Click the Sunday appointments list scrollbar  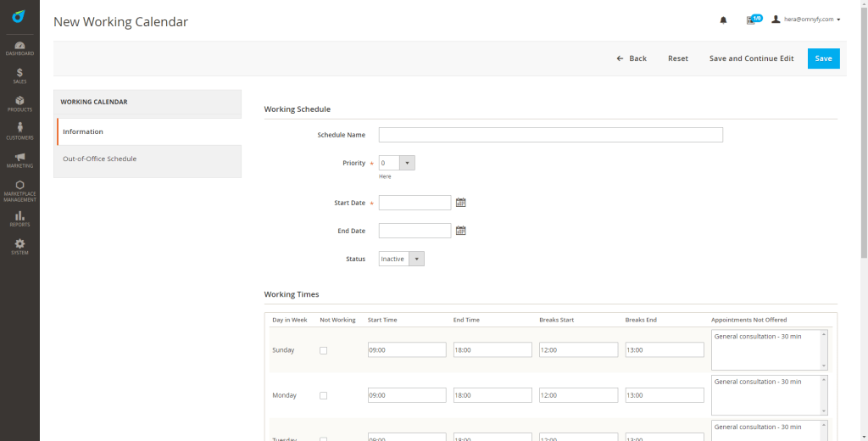click(824, 350)
